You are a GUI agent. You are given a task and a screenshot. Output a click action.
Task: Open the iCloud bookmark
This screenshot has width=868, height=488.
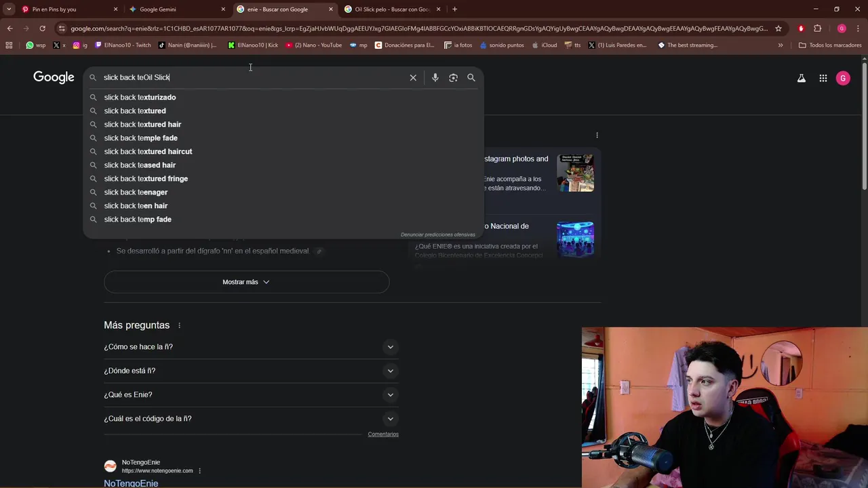click(545, 45)
